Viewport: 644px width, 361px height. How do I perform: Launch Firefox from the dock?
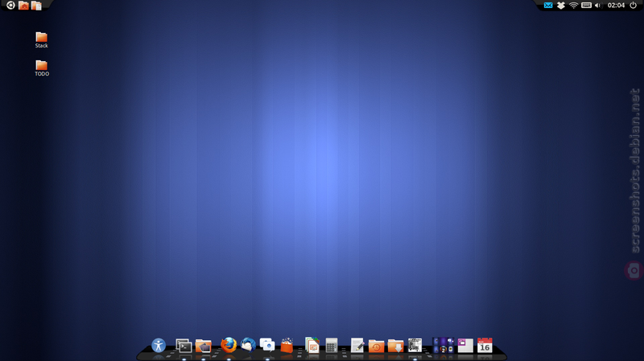click(x=229, y=345)
